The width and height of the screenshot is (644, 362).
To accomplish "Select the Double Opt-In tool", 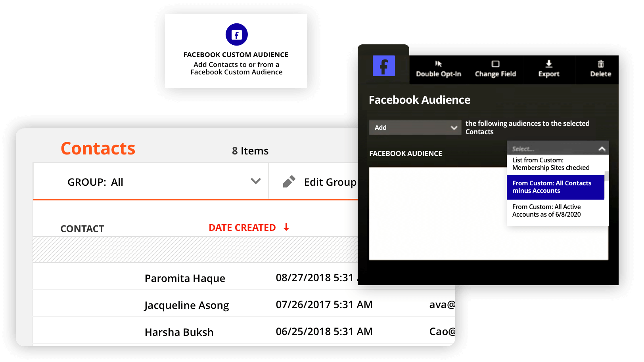I will click(x=438, y=69).
